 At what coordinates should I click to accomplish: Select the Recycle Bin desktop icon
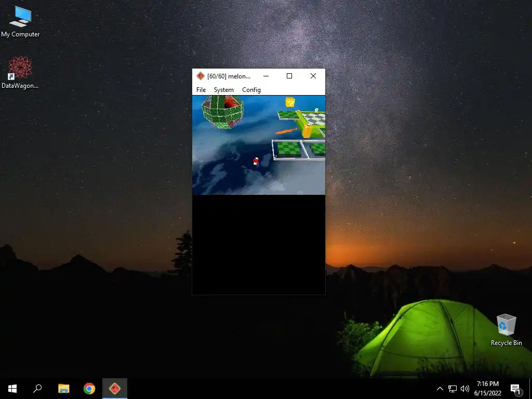pyautogui.click(x=506, y=330)
